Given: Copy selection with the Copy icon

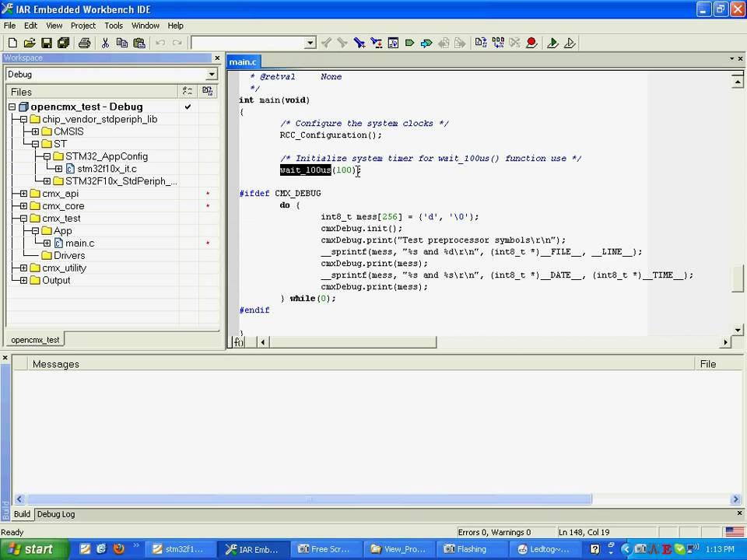Looking at the screenshot, I should click(122, 44).
